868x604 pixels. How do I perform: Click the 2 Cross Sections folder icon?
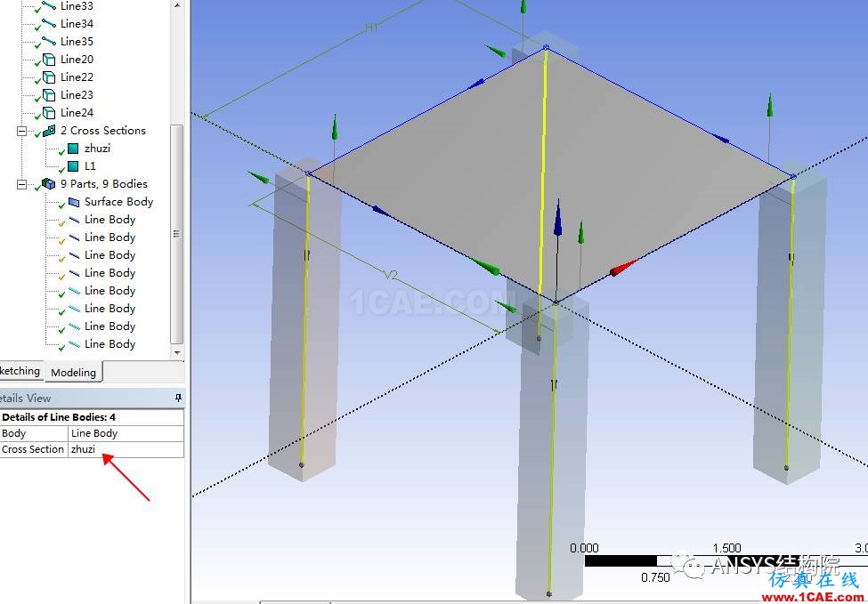click(49, 131)
